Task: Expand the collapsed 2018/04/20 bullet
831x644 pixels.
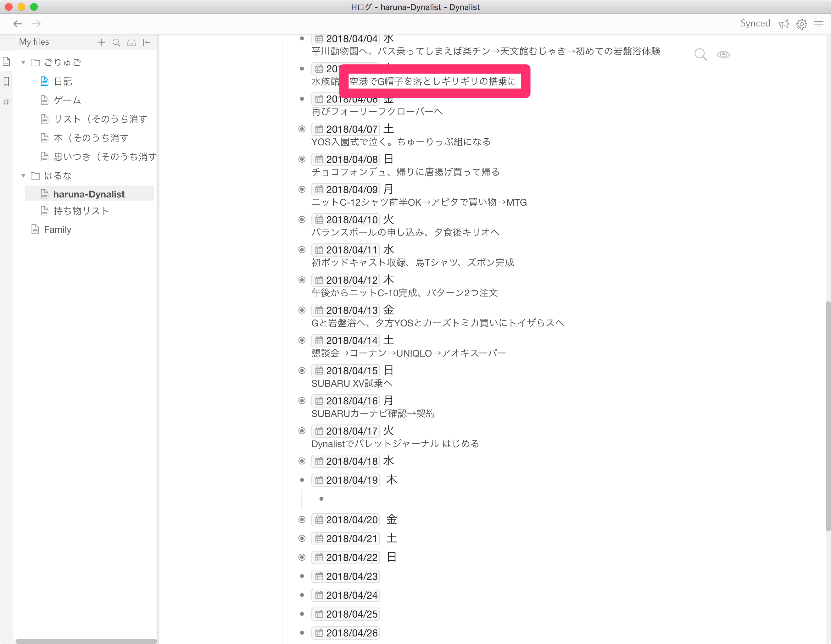Action: 302,519
